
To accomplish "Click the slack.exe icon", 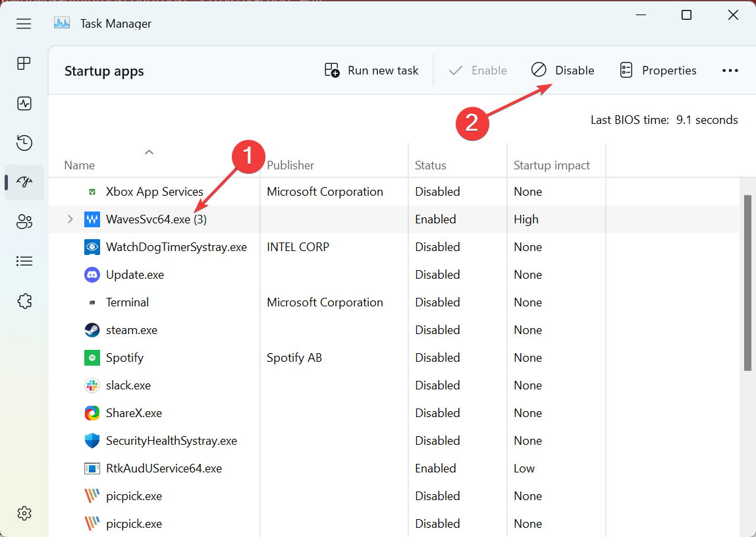I will tap(92, 385).
